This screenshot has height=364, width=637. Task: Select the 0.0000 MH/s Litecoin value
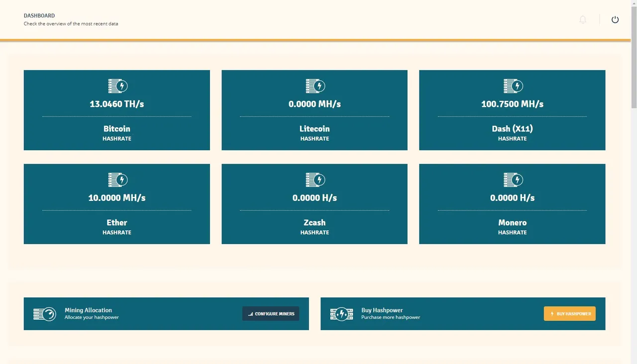[315, 104]
